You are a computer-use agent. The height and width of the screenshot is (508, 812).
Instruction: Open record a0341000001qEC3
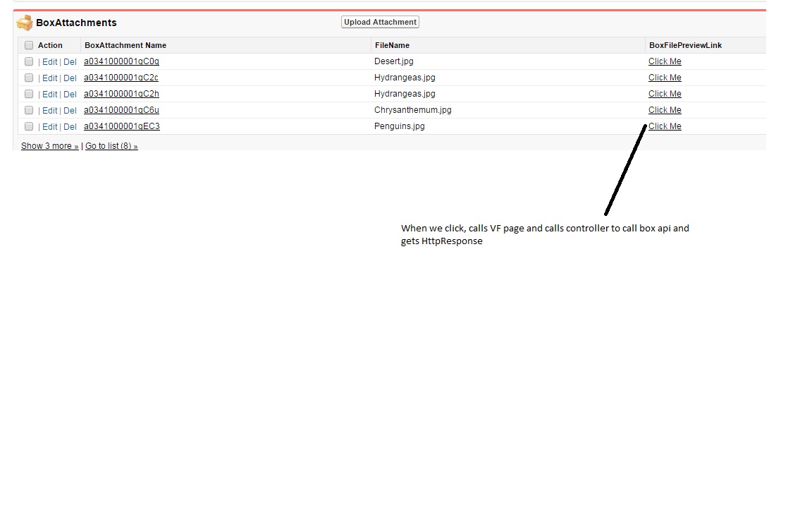point(122,126)
